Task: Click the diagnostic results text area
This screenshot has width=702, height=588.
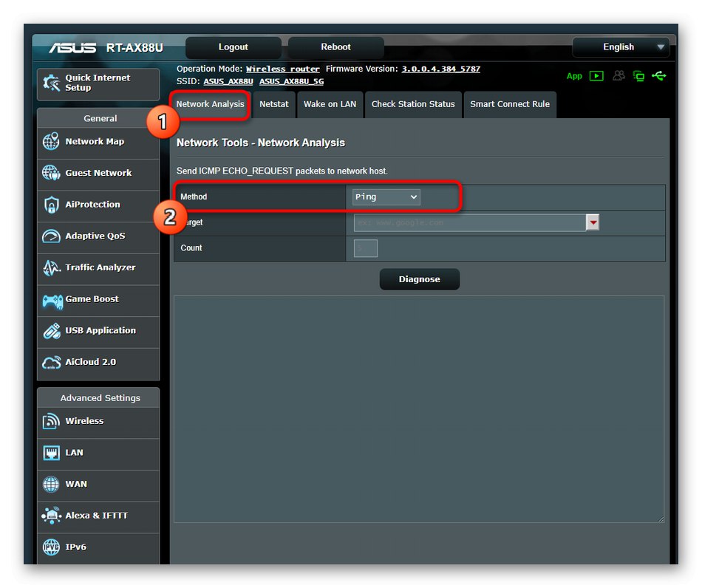Action: [419, 409]
